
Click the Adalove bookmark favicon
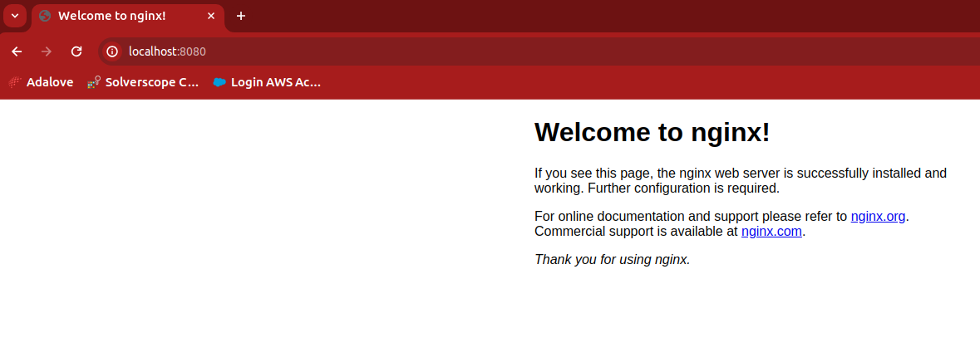15,82
